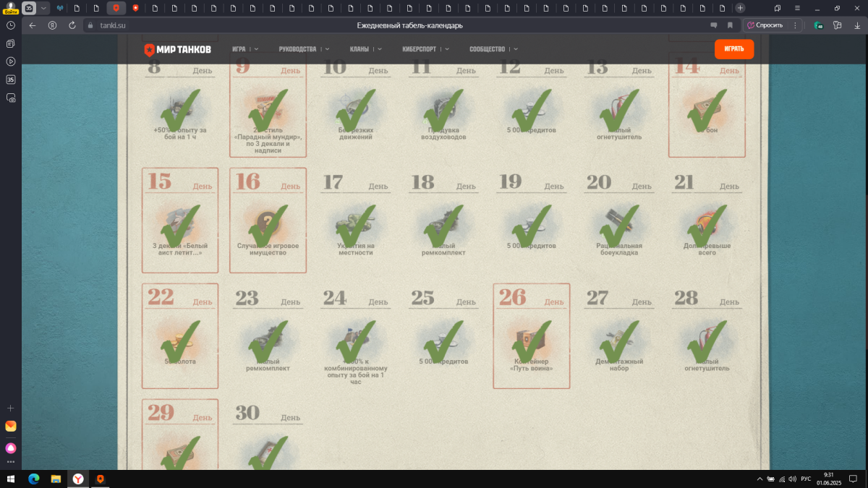Open the sidebar icon labeled 35
This screenshot has height=488, width=868.
tap(11, 80)
